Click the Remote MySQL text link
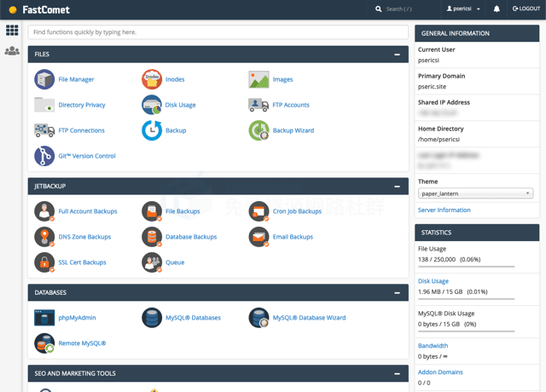This screenshot has height=392, width=546. pos(82,343)
